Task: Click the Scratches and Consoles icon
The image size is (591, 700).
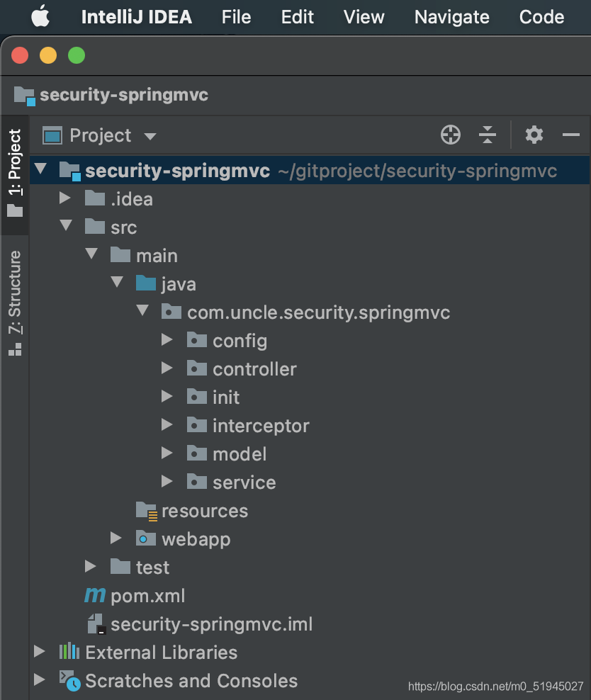Action: tap(69, 681)
